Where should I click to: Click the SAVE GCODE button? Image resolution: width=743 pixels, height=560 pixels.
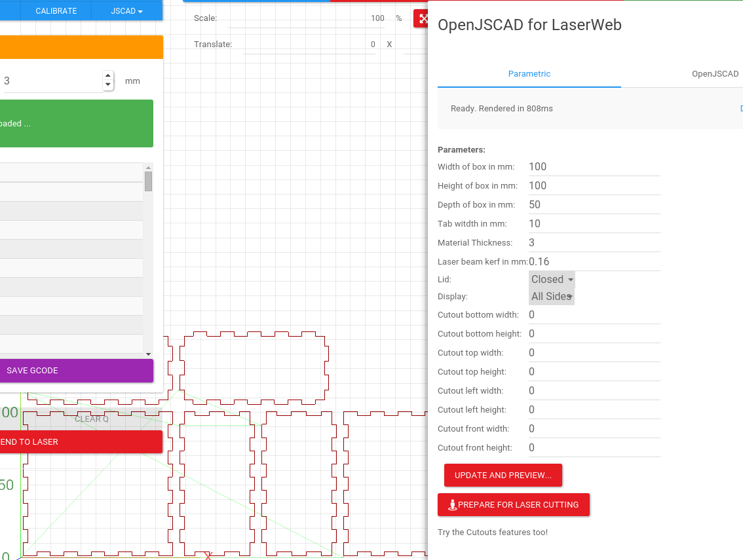tap(76, 371)
